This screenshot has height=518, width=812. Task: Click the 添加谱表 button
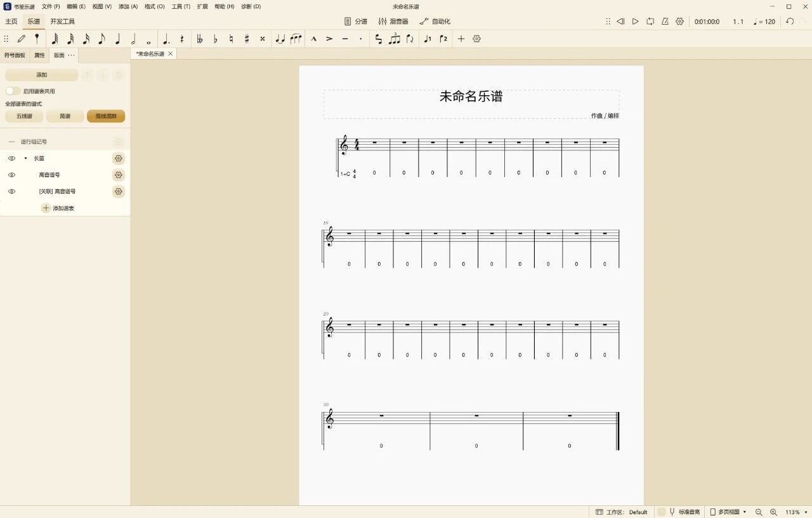58,208
